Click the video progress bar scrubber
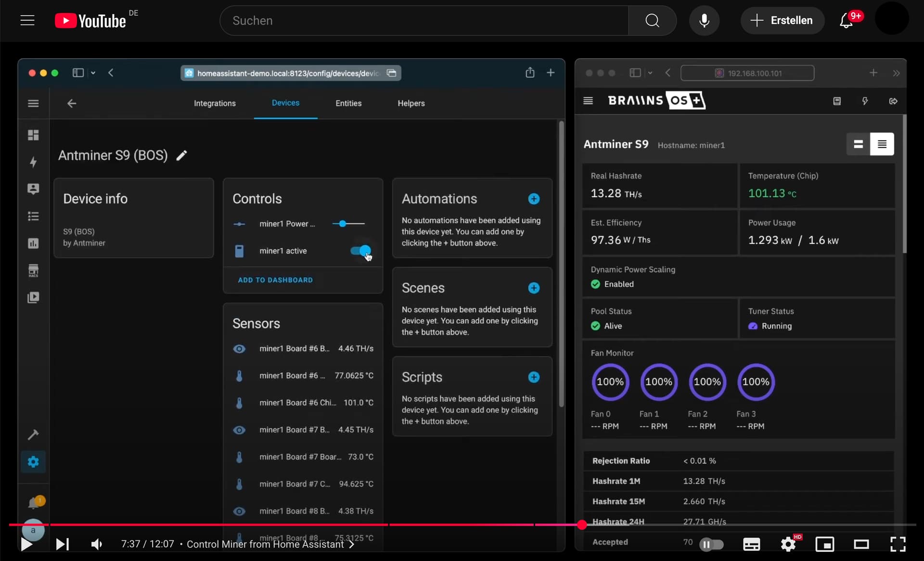The width and height of the screenshot is (924, 561). tap(582, 524)
